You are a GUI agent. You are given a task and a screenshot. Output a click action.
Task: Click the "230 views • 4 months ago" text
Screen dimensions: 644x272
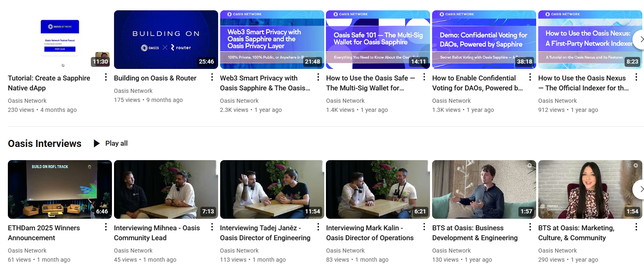coord(42,110)
